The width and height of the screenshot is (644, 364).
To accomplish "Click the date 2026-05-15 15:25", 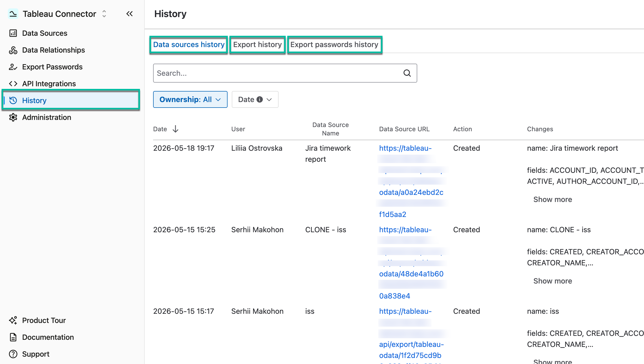I will 184,230.
